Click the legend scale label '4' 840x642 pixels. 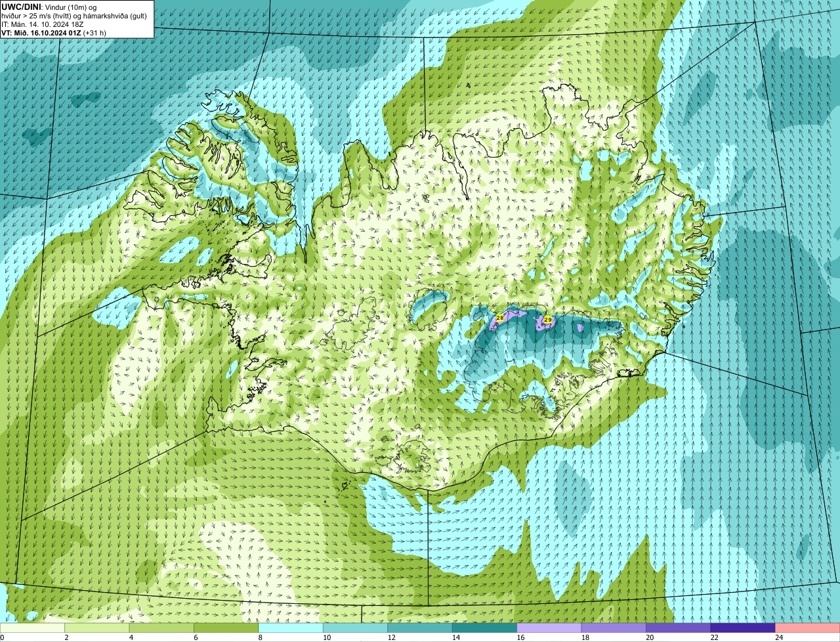(x=131, y=637)
